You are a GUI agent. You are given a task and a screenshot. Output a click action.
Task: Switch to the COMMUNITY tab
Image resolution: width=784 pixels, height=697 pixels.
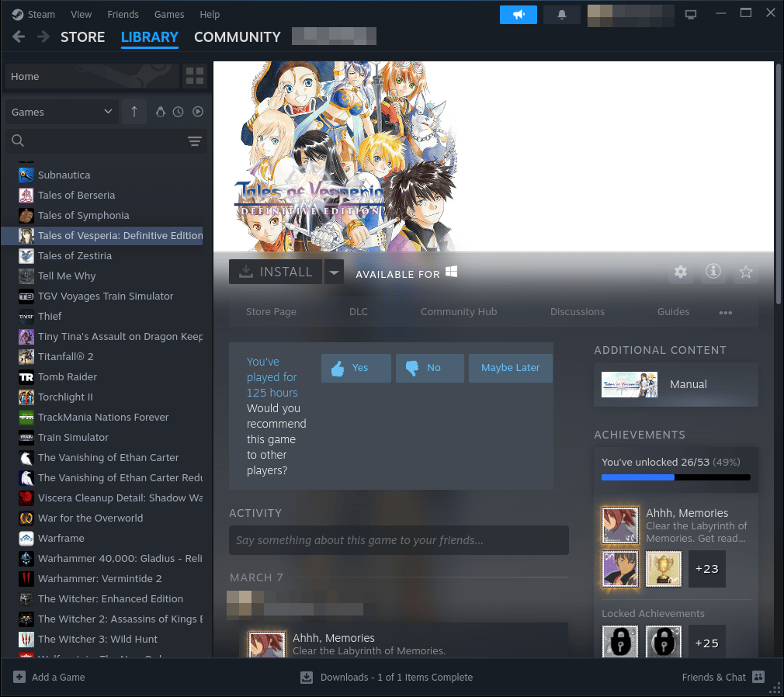click(237, 36)
